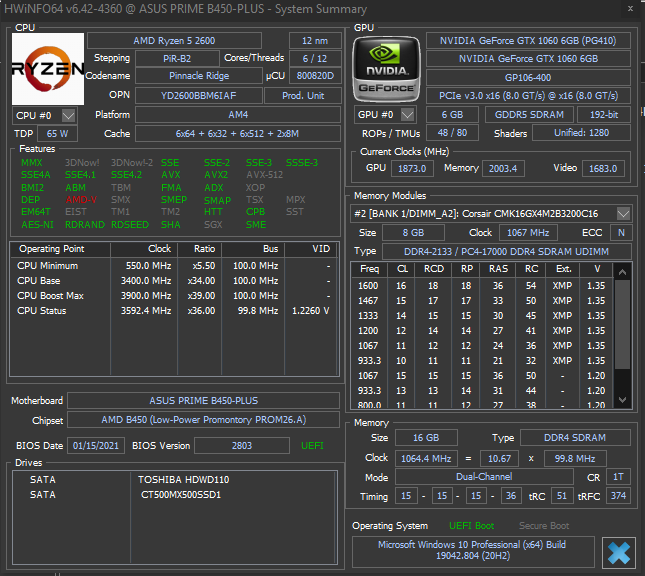The width and height of the screenshot is (645, 576).
Task: Click the Clock column header in CPU table
Action: pyautogui.click(x=144, y=249)
